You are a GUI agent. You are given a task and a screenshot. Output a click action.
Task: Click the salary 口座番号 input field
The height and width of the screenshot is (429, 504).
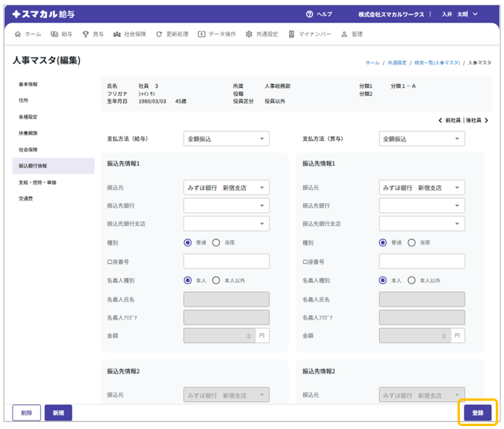(x=226, y=261)
